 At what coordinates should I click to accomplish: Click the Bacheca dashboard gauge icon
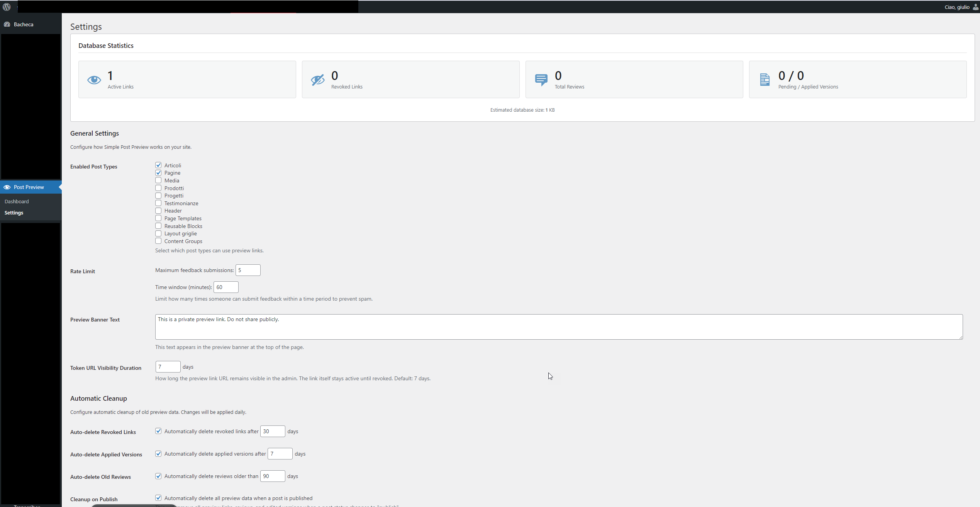(8, 24)
